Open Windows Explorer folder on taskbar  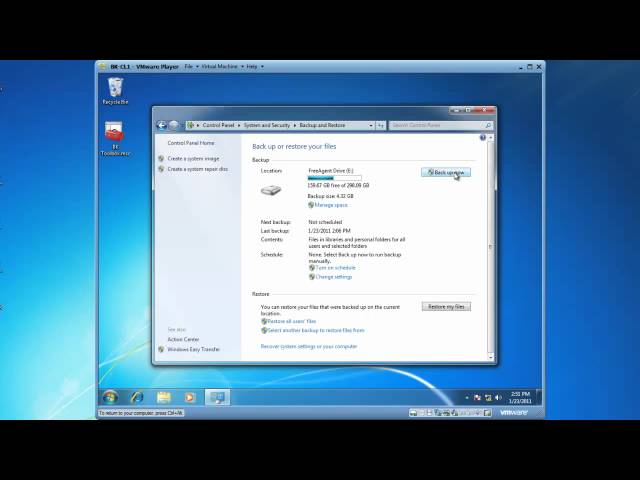pos(164,397)
